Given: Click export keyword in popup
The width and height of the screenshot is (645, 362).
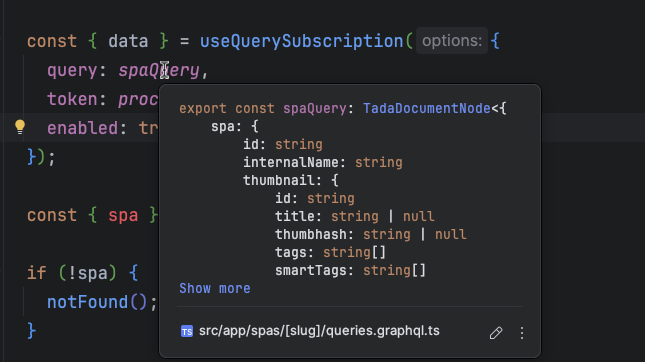Looking at the screenshot, I should (202, 108).
